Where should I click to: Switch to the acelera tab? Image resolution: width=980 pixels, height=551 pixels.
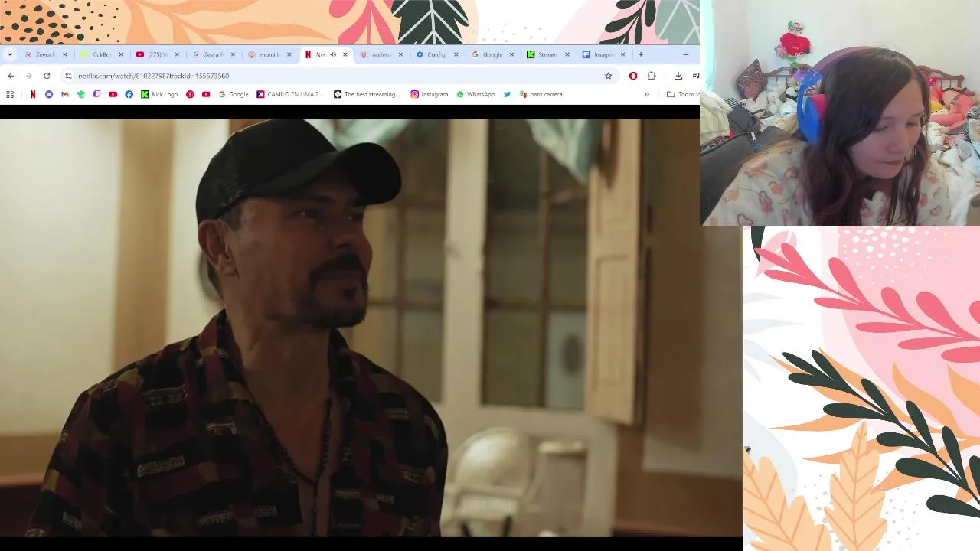tap(381, 54)
